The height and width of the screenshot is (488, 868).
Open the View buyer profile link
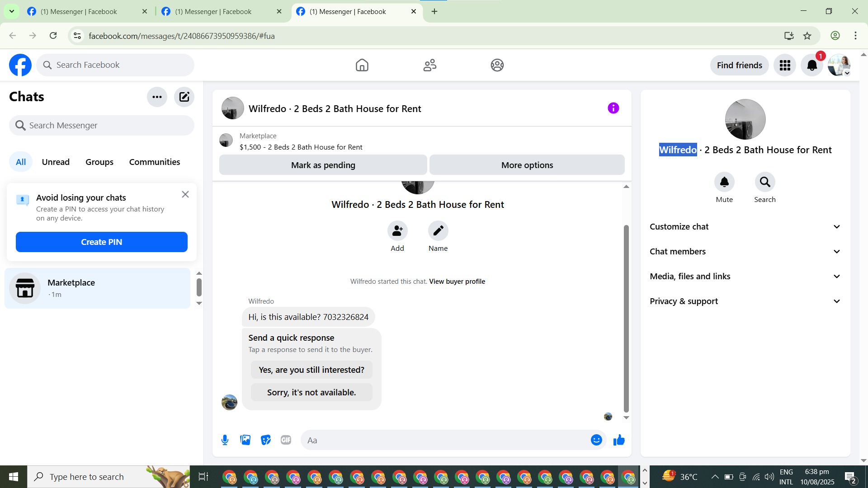coord(457,282)
